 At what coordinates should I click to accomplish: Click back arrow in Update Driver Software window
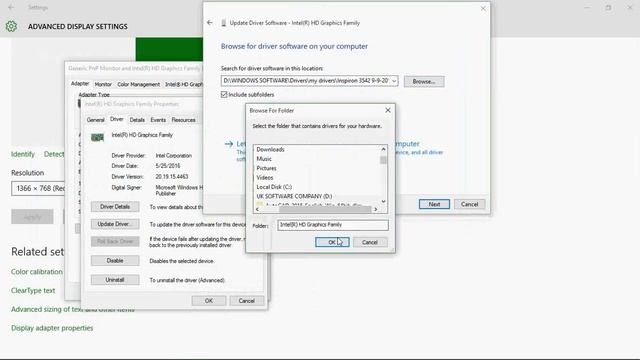pyautogui.click(x=210, y=23)
